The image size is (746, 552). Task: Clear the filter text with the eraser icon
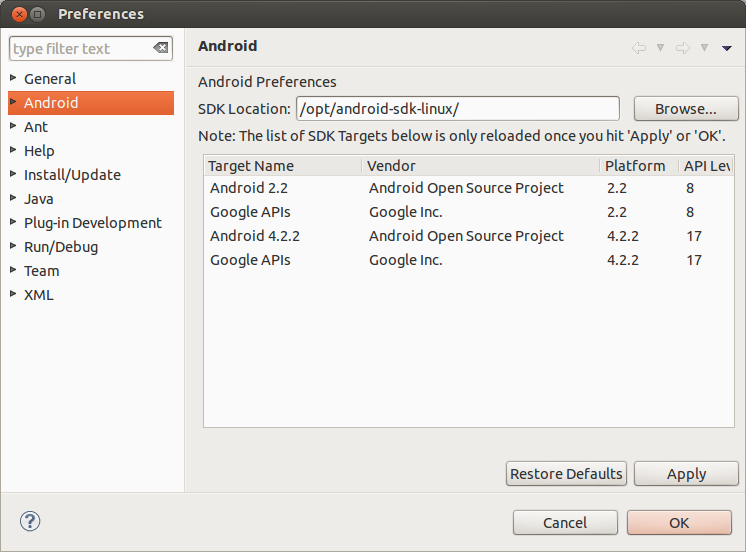tap(160, 48)
